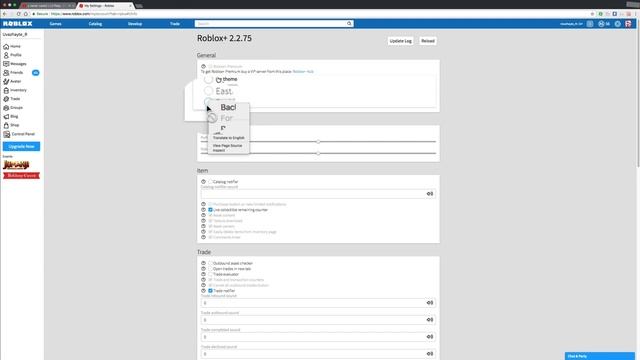Open the Catalog menu in the header
The height and width of the screenshot is (360, 640).
[x=95, y=24]
